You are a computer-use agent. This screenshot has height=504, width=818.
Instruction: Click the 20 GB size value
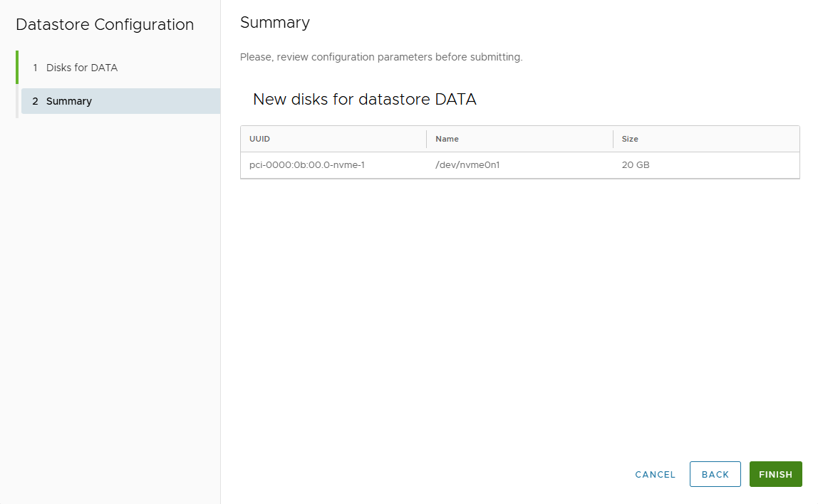[x=634, y=164]
